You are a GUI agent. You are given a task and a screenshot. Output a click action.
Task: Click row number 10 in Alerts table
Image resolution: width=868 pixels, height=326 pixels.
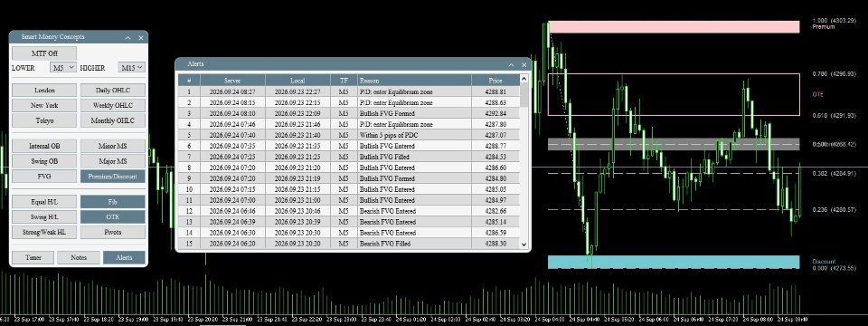(189, 189)
